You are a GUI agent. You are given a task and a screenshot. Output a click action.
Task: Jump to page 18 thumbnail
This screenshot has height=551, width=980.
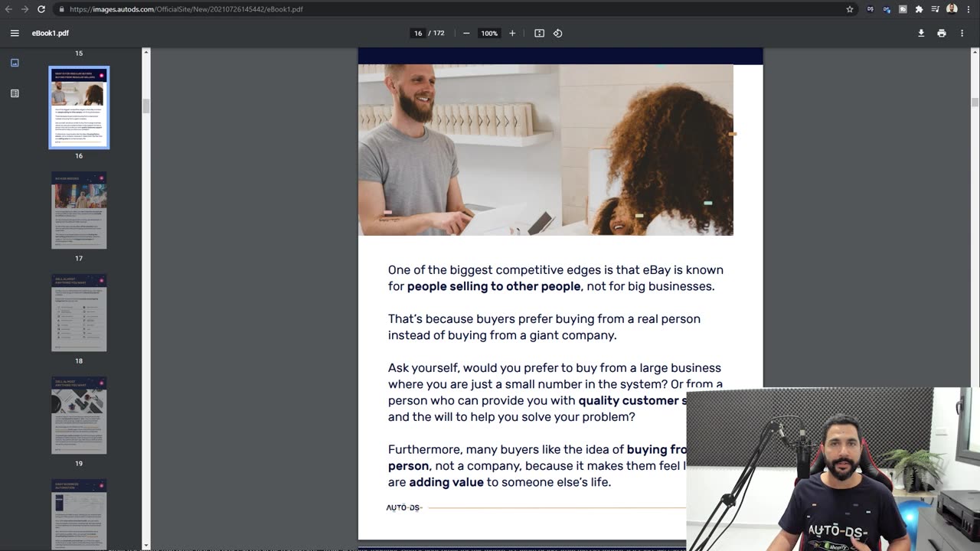79,313
